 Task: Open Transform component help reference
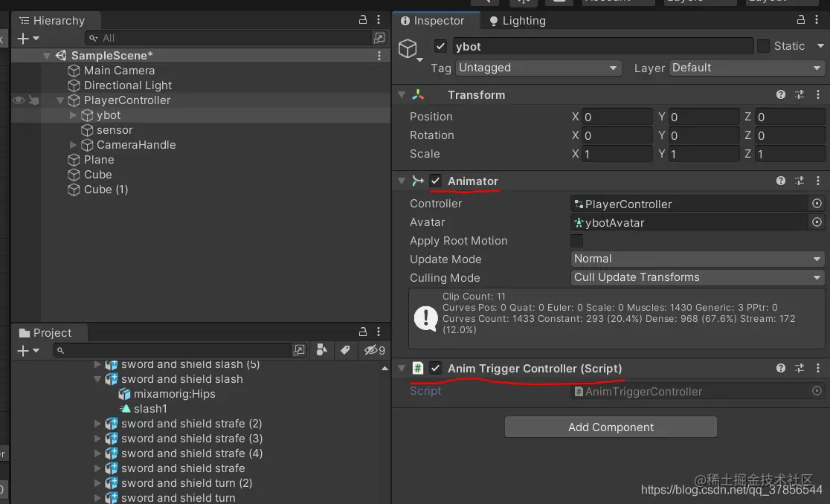point(781,94)
